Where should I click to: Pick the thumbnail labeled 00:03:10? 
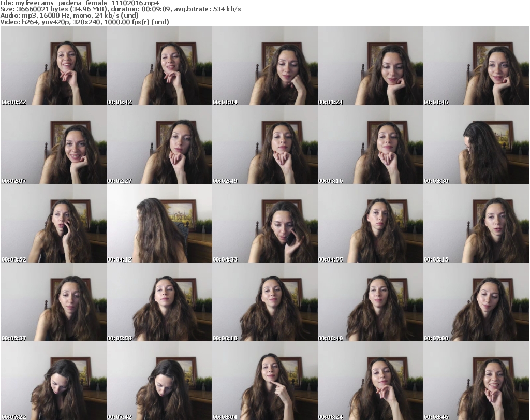[371, 144]
